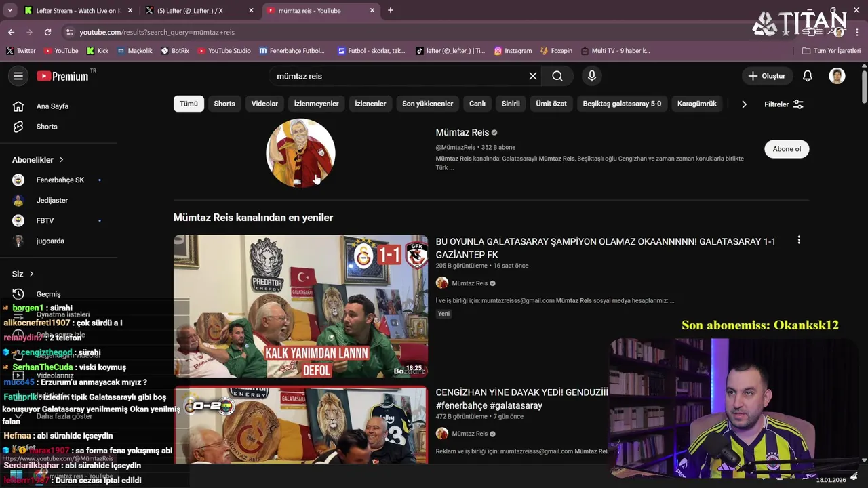This screenshot has width=868, height=488.
Task: Select Beşiktaş galatasaray 5-0 chip
Action: pos(622,104)
